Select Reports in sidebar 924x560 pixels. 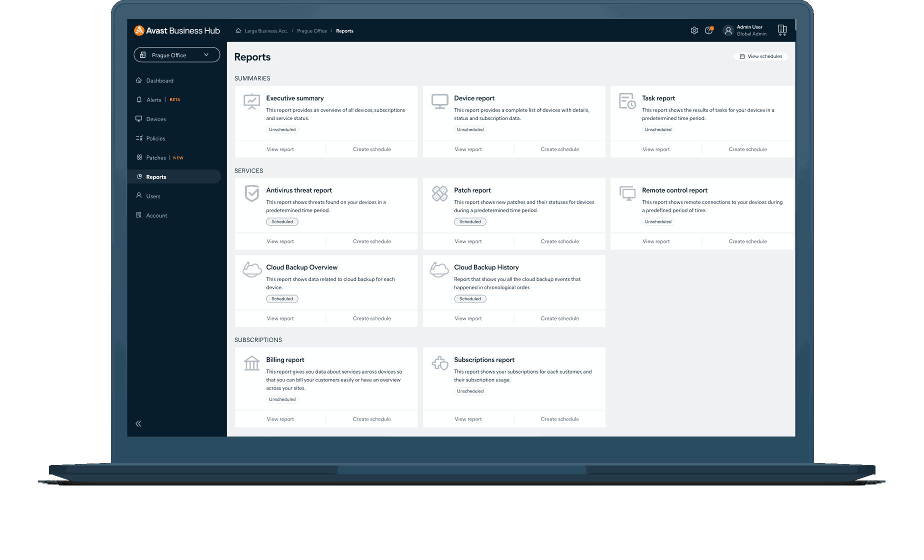point(174,176)
